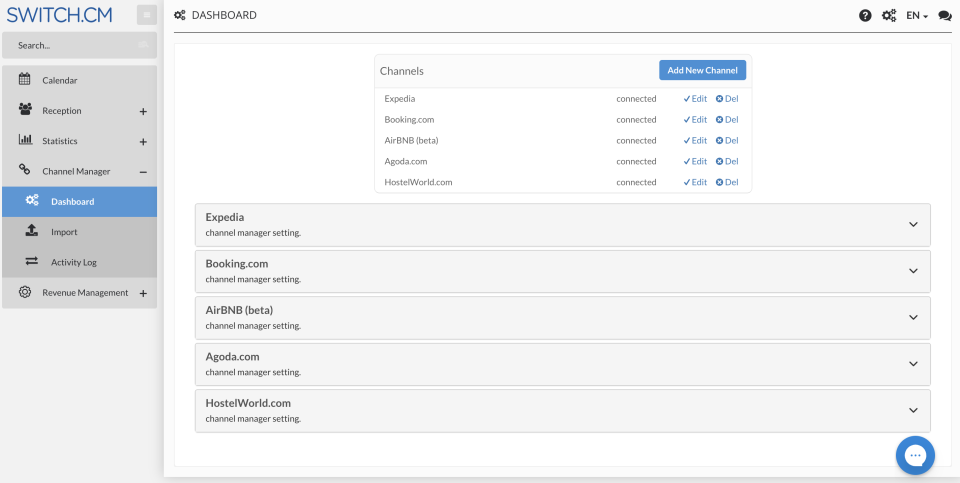The width and height of the screenshot is (960, 483).
Task: Collapse the Channel Manager menu
Action: (143, 172)
